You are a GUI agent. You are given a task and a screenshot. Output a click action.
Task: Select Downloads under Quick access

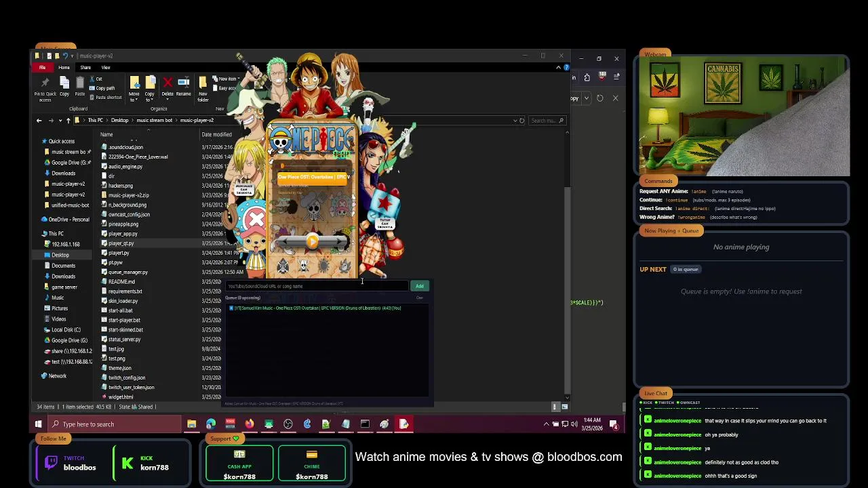coord(63,173)
